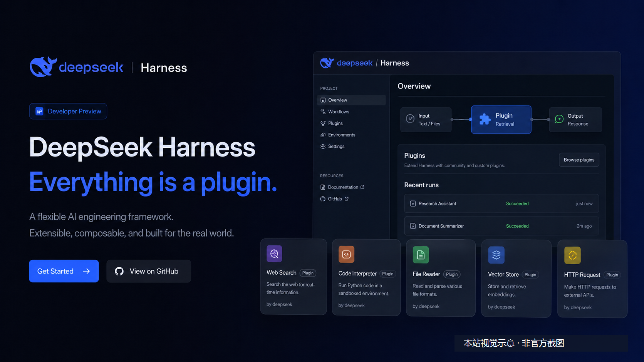This screenshot has width=644, height=362.
Task: Open the Overview sidebar item
Action: [351, 100]
